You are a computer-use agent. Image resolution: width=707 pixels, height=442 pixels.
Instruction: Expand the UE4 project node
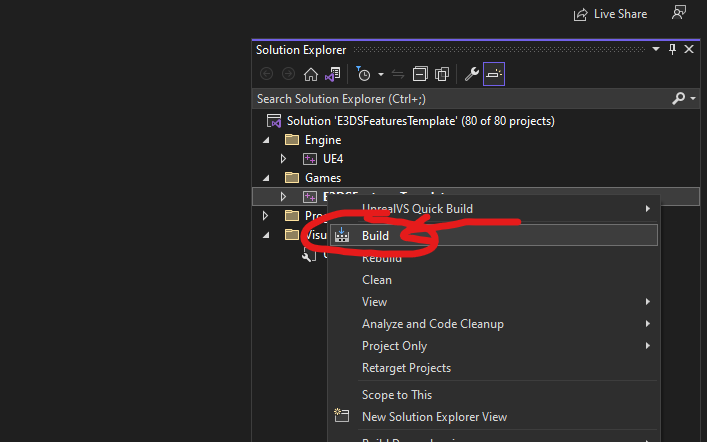[283, 159]
